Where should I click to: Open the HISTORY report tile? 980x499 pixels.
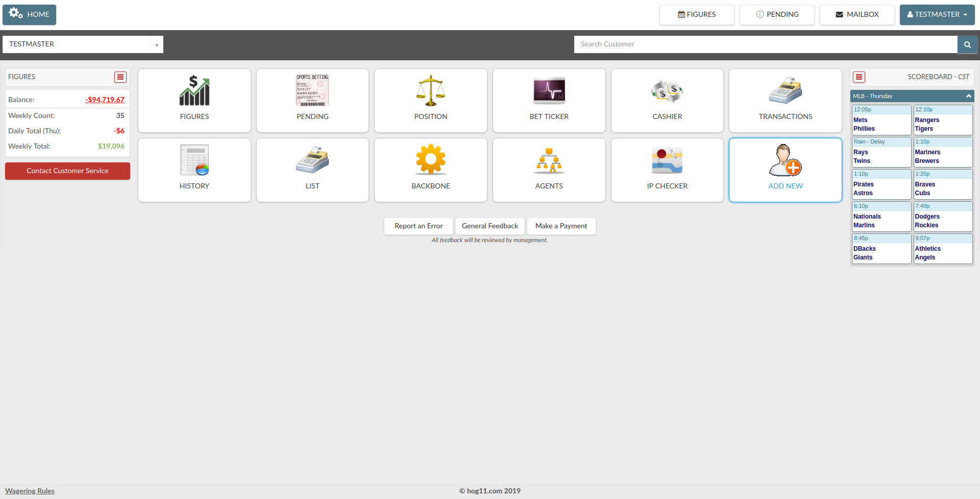194,170
